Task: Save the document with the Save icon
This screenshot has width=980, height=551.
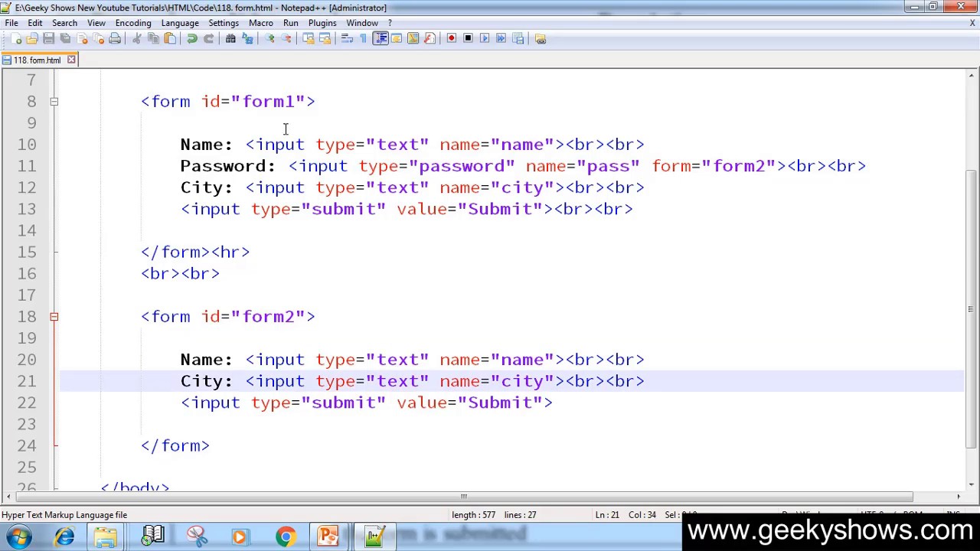Action: point(48,38)
